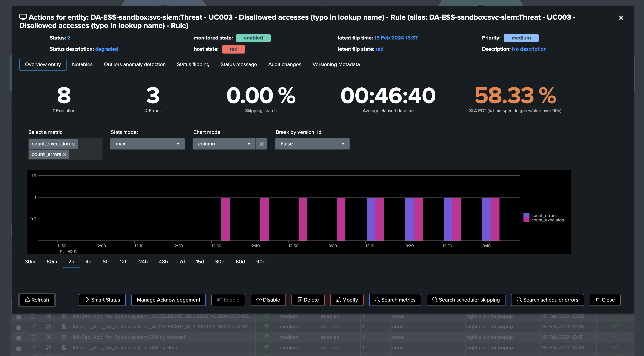This screenshot has height=356, width=644.
Task: Remove the count_execution metric tag
Action: point(73,144)
